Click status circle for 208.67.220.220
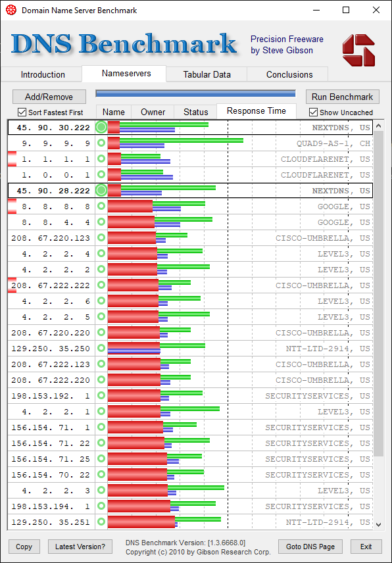 tap(101, 333)
